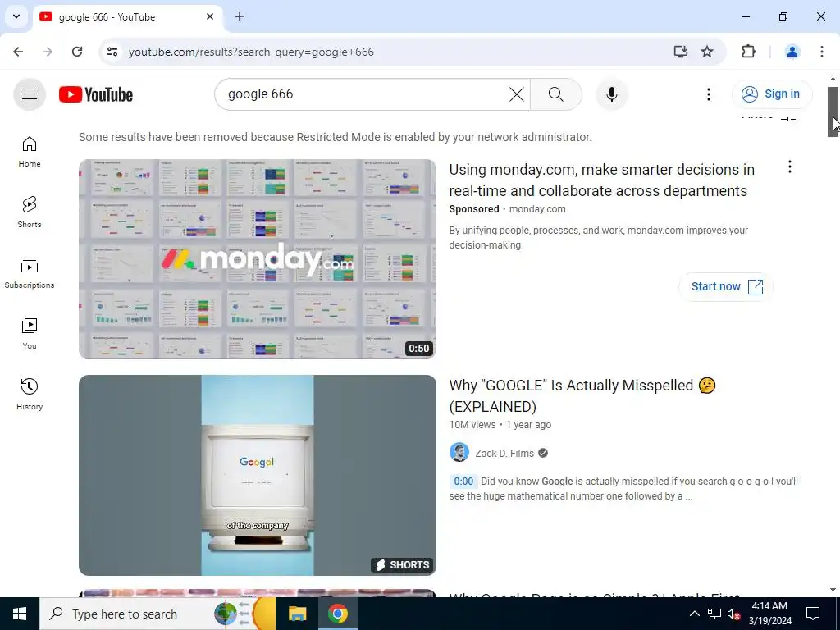Click the magnifier search button
Image resolution: width=840 pixels, height=630 pixels.
tap(556, 94)
